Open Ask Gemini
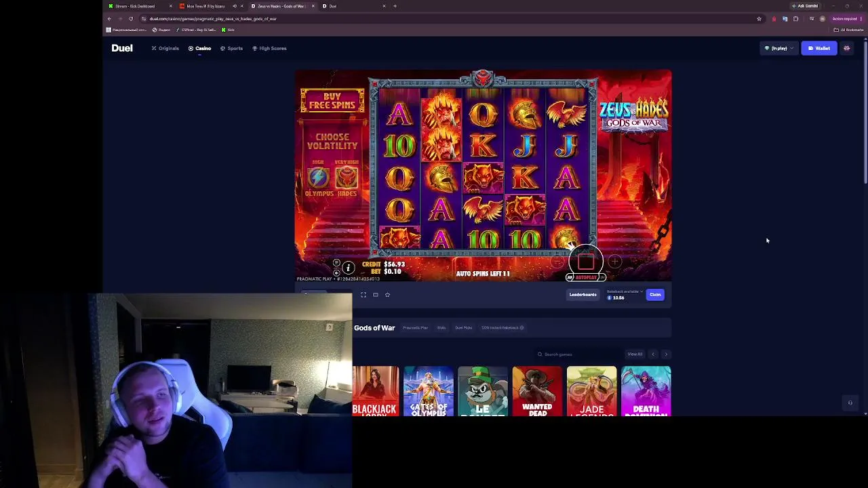Viewport: 868px width, 488px height. click(805, 6)
